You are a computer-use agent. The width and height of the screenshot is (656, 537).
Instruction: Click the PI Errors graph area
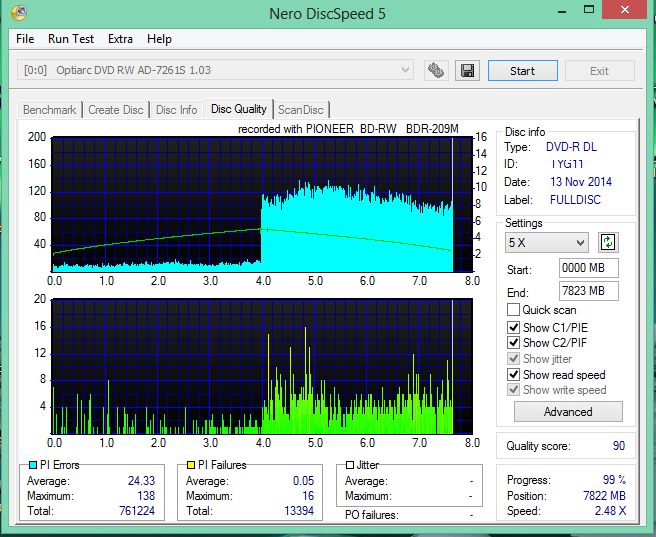[262, 205]
